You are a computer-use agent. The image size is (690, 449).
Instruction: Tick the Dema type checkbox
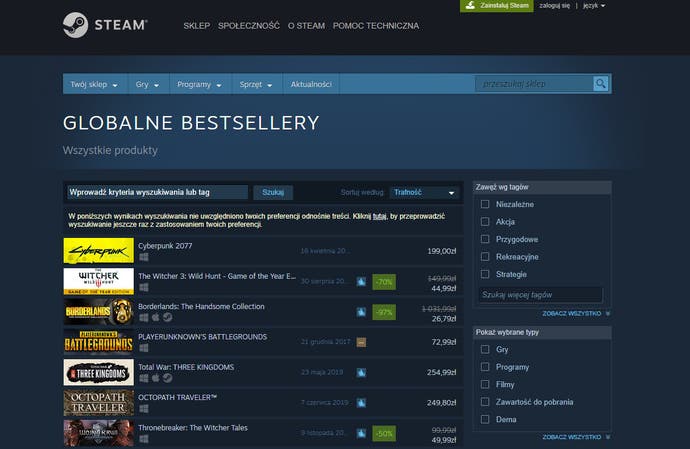pos(485,419)
